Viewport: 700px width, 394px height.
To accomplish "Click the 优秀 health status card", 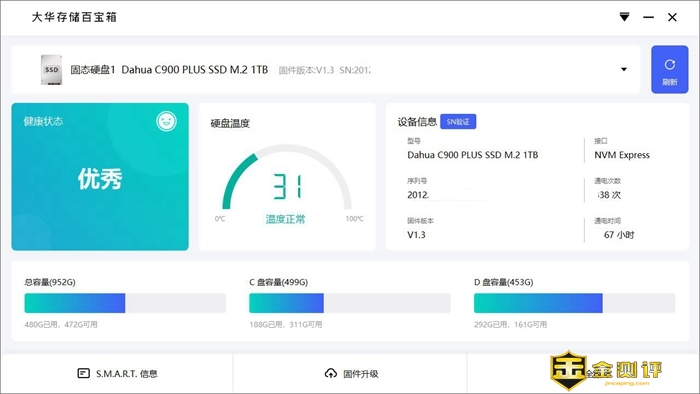I will pos(100,177).
